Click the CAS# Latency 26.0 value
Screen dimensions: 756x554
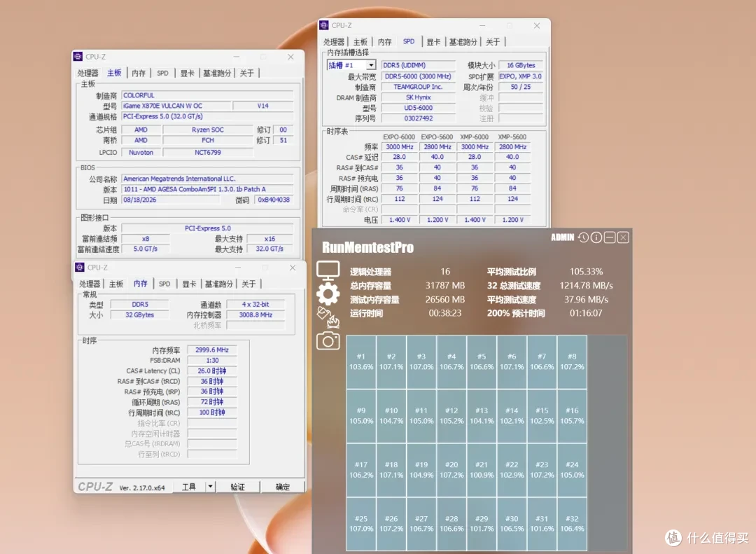pos(212,371)
